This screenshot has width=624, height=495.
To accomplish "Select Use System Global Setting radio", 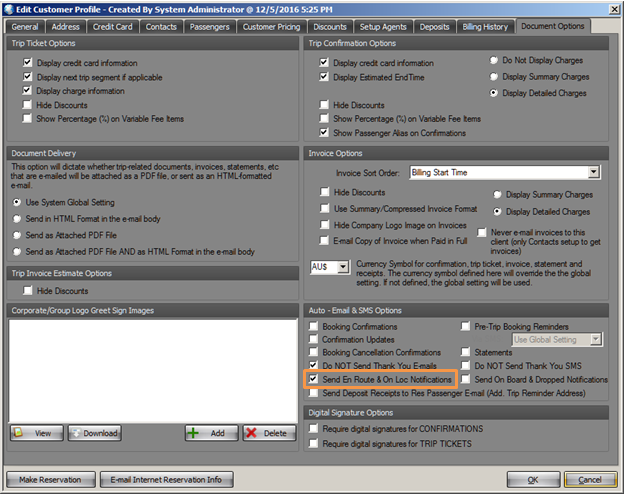I will coord(17,203).
